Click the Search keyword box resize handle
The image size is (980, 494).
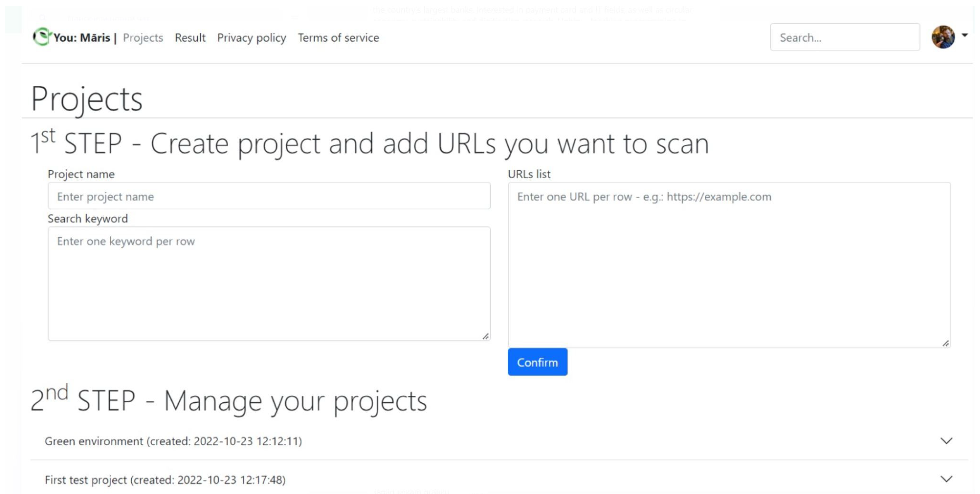point(485,336)
